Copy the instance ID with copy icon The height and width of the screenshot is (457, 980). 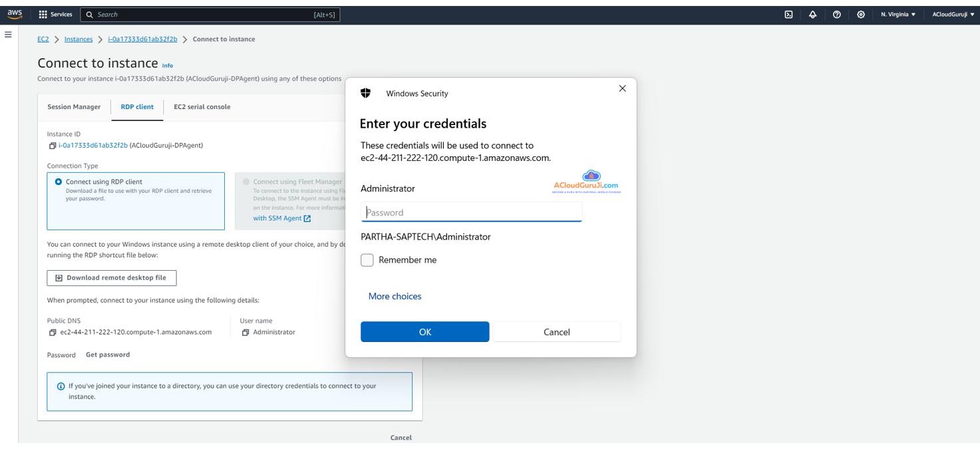click(53, 146)
